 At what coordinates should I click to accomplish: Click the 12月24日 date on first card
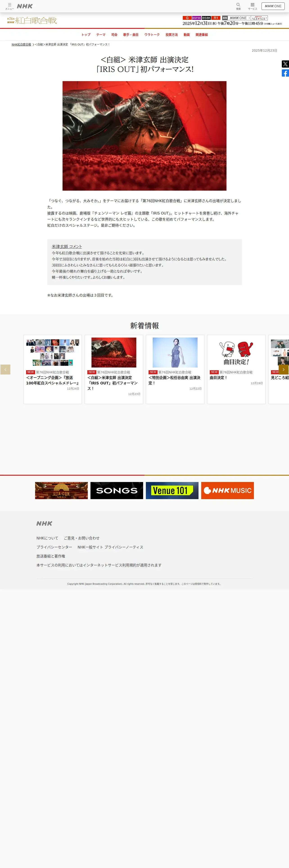coord(73,388)
